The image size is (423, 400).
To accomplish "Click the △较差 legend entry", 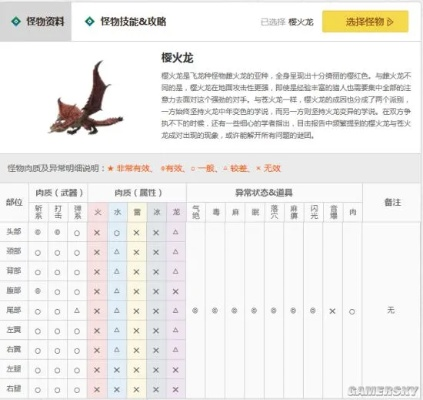I will pos(236,168).
